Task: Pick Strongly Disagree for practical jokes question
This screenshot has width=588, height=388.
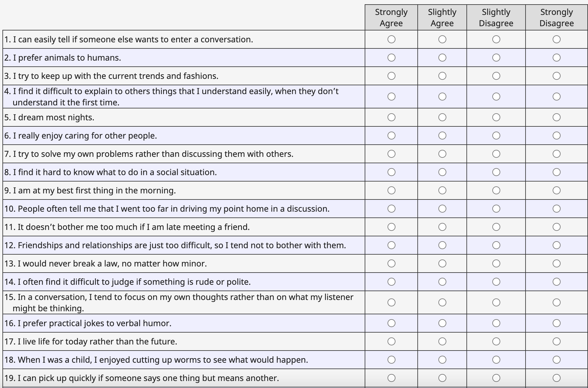Action: point(557,323)
